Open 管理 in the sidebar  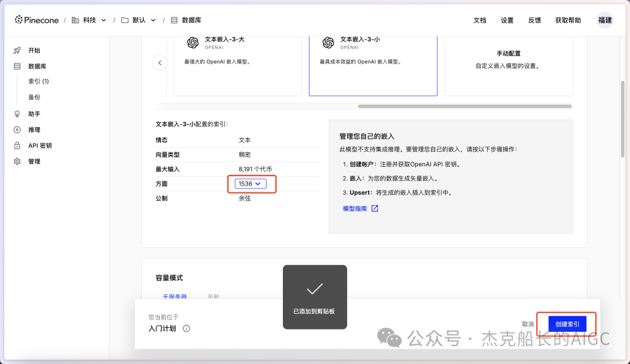(x=34, y=161)
